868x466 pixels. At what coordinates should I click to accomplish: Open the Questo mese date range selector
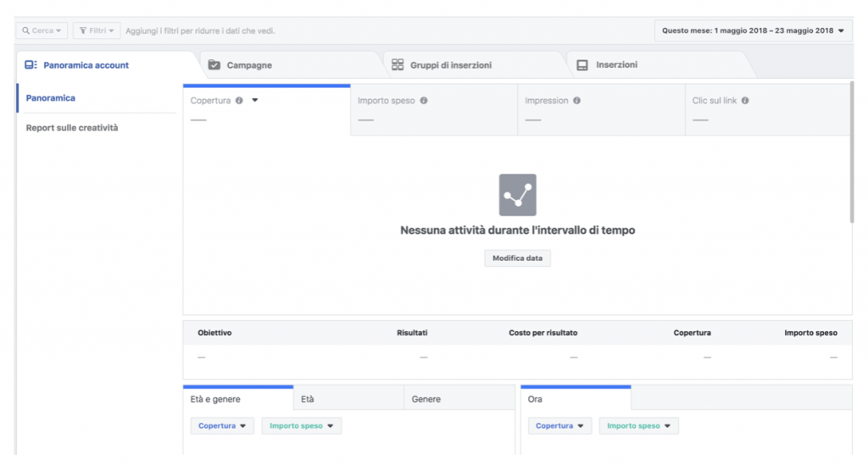click(x=753, y=31)
